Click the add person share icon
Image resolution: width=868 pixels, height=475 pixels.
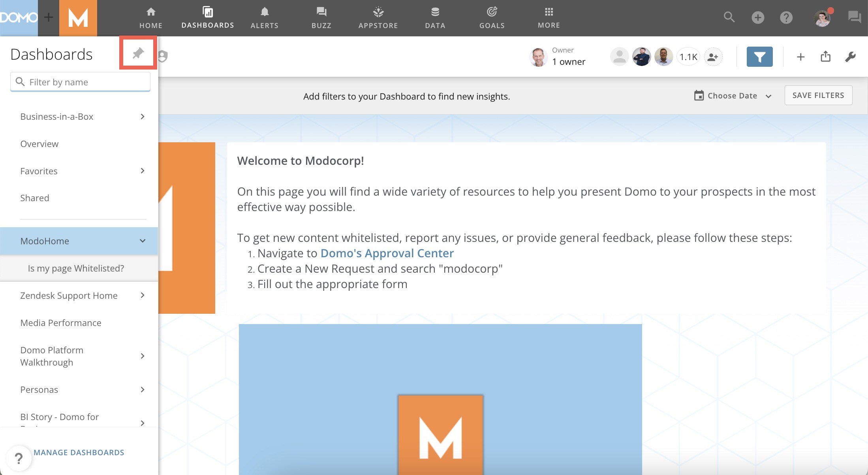pyautogui.click(x=713, y=57)
